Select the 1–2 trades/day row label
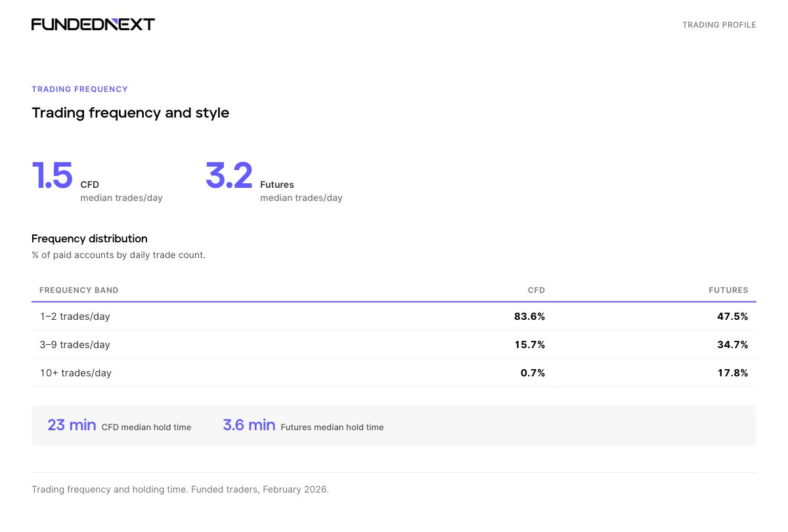The image size is (788, 532). [75, 317]
